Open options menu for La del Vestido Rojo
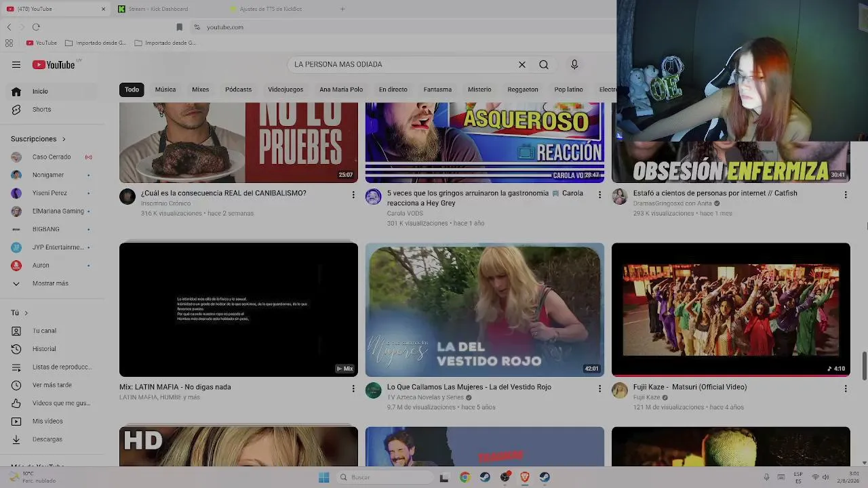Screen dimensions: 868x488 (x=599, y=389)
